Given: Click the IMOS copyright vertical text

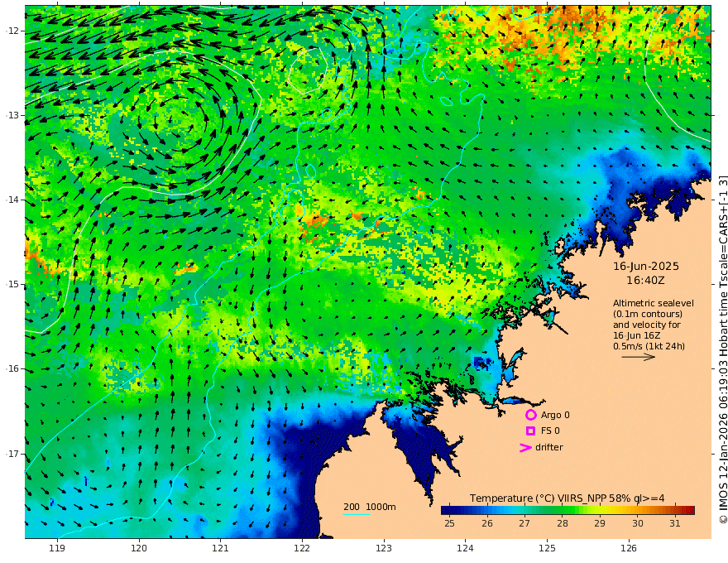Looking at the screenshot, I should pos(722,349).
